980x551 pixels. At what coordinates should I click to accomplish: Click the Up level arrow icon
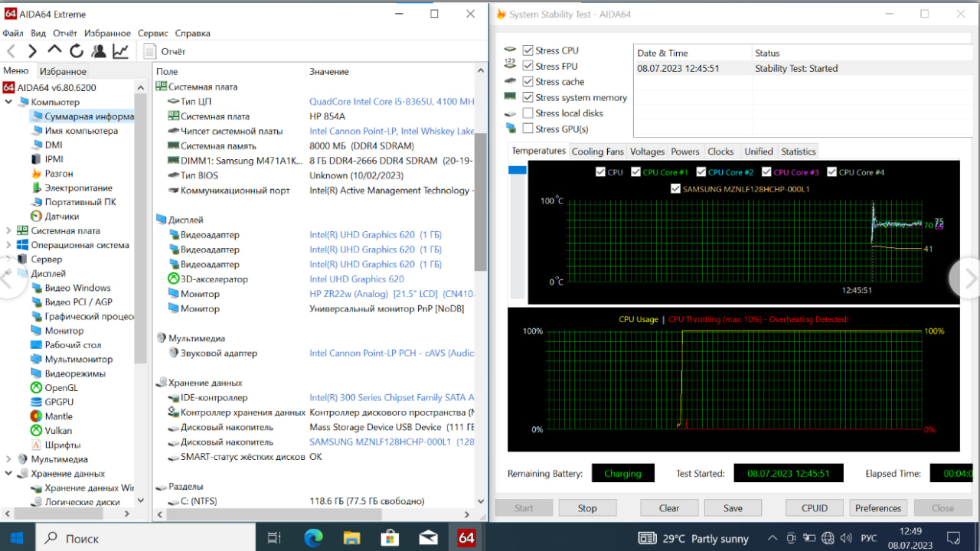click(54, 50)
